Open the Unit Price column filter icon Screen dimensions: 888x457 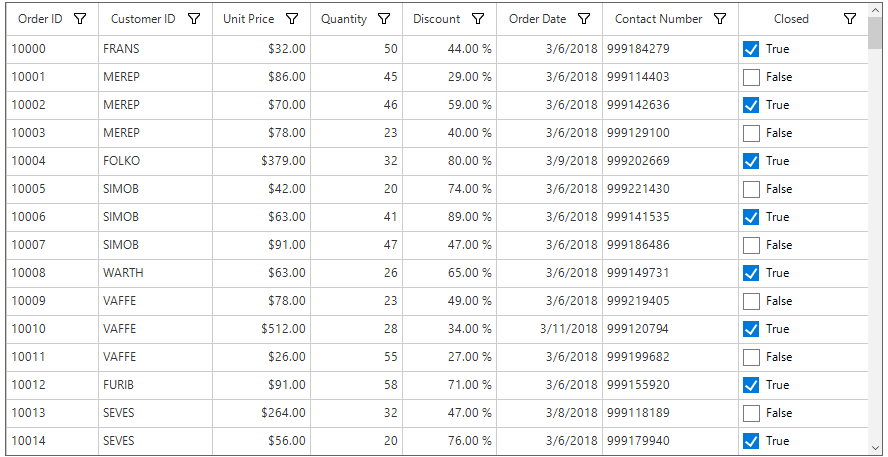[x=292, y=19]
